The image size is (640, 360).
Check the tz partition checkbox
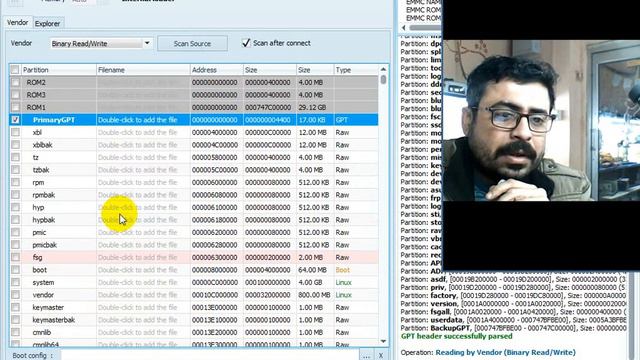(x=15, y=157)
